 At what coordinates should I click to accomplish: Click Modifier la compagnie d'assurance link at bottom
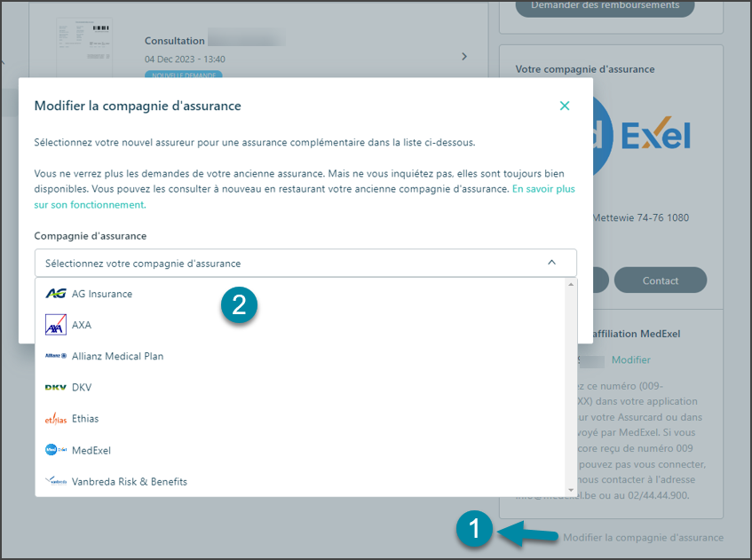tap(643, 538)
